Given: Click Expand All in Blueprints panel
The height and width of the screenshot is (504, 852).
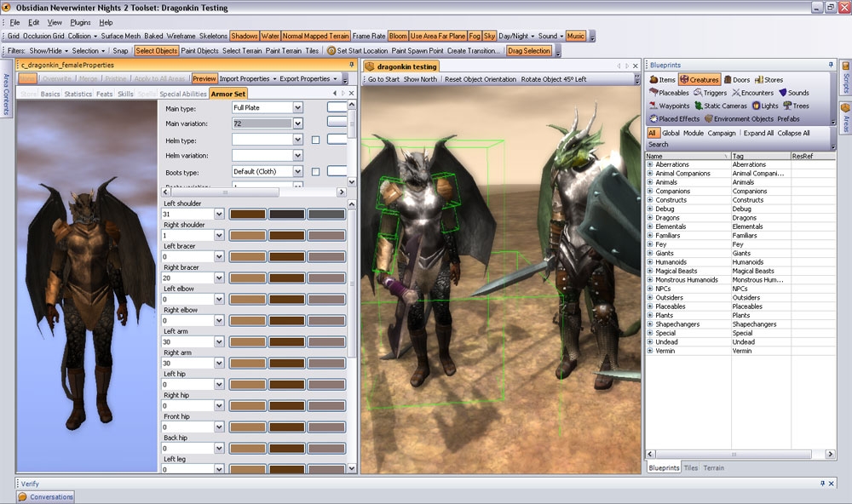Looking at the screenshot, I should (758, 133).
